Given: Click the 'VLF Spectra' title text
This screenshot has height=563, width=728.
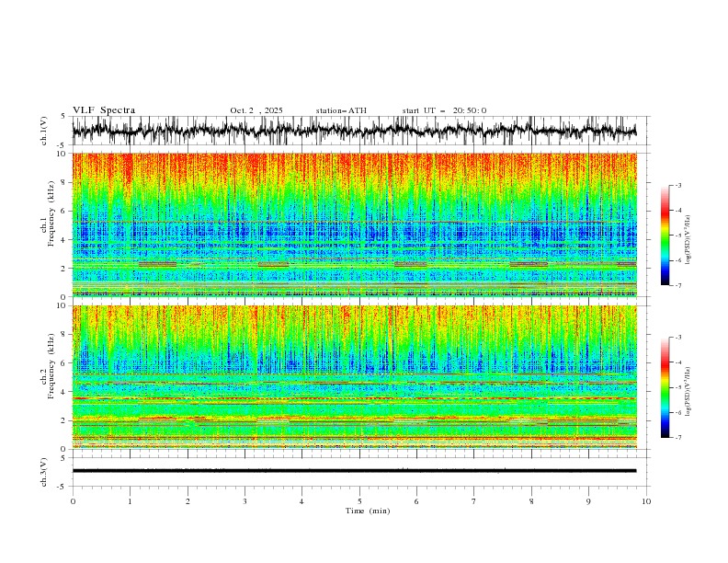Looking at the screenshot, I should pos(104,110).
